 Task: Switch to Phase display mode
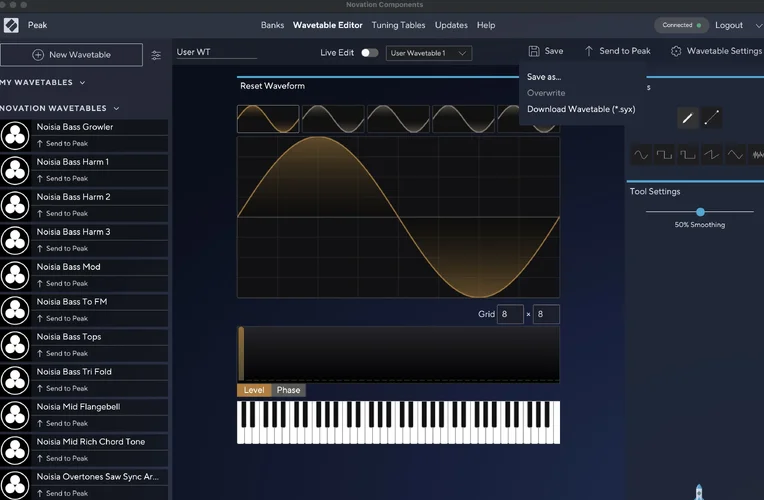289,390
